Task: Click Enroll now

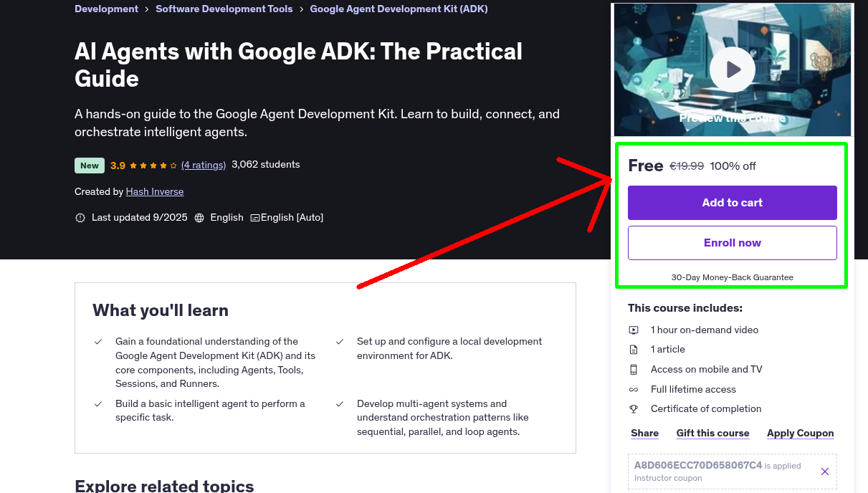Action: (x=732, y=242)
